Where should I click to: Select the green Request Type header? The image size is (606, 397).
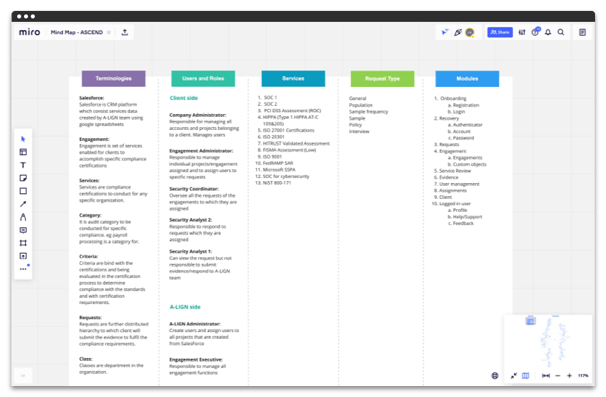pyautogui.click(x=382, y=78)
